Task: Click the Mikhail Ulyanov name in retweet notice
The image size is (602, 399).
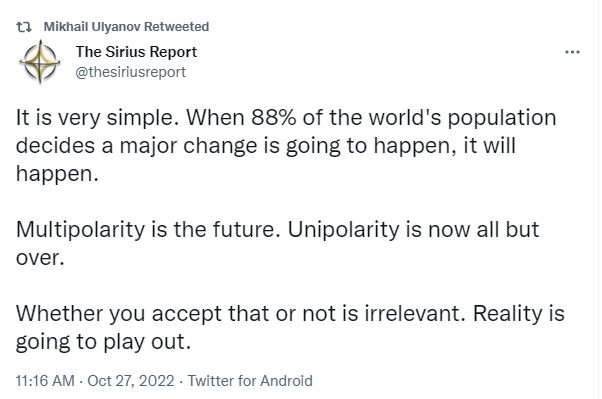Action: (x=92, y=27)
